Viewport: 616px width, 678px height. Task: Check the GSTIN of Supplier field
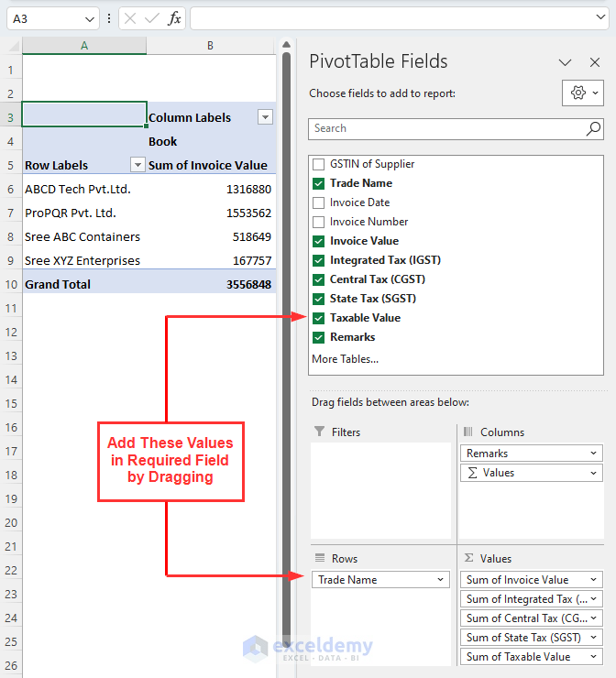318,164
